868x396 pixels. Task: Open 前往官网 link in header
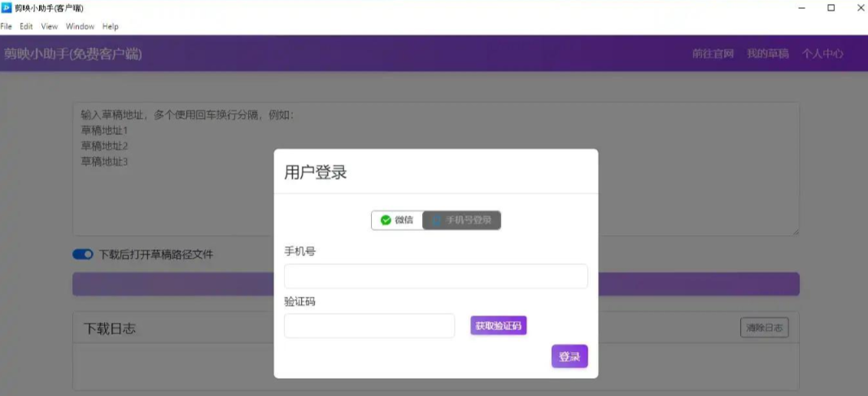tap(713, 54)
